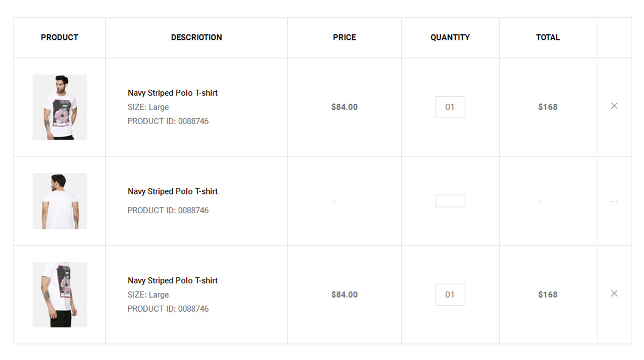Click the bottom row quantity field showing 01
This screenshot has height=360, width=644.
(x=450, y=294)
